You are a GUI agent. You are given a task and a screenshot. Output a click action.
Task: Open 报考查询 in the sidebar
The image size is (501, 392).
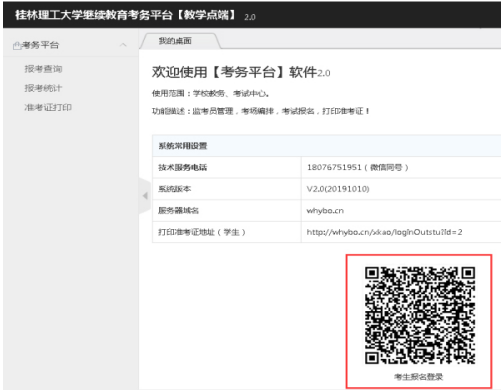[x=43, y=69]
